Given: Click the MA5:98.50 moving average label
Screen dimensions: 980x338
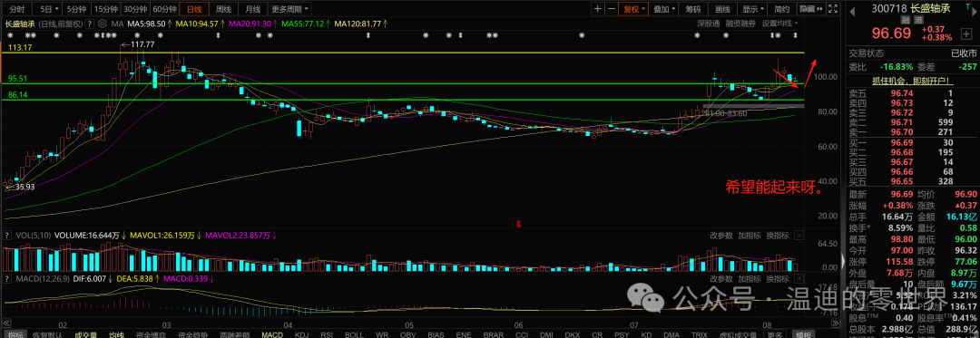Looking at the screenshot, I should tap(148, 24).
